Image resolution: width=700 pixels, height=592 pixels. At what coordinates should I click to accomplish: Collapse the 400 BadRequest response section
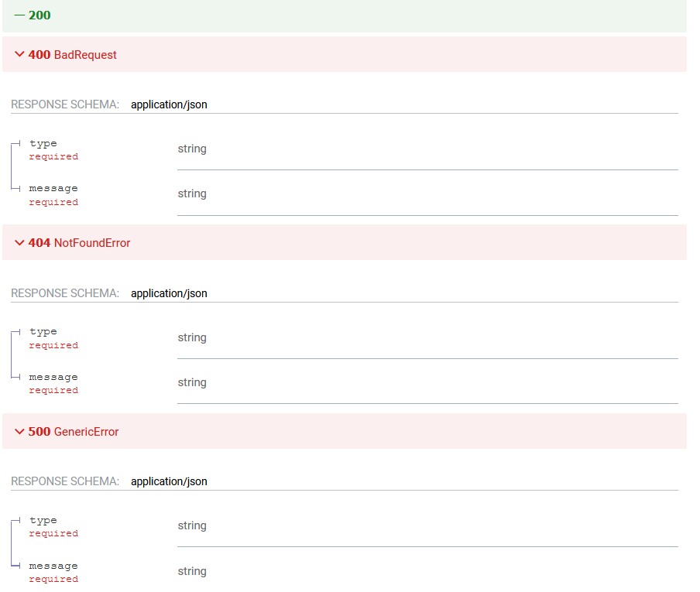[85, 55]
